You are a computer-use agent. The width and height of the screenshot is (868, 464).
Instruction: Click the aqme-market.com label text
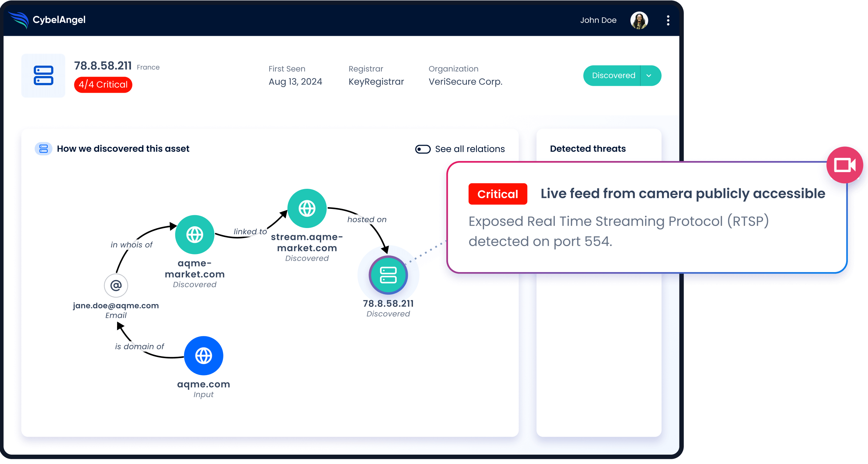click(x=195, y=269)
